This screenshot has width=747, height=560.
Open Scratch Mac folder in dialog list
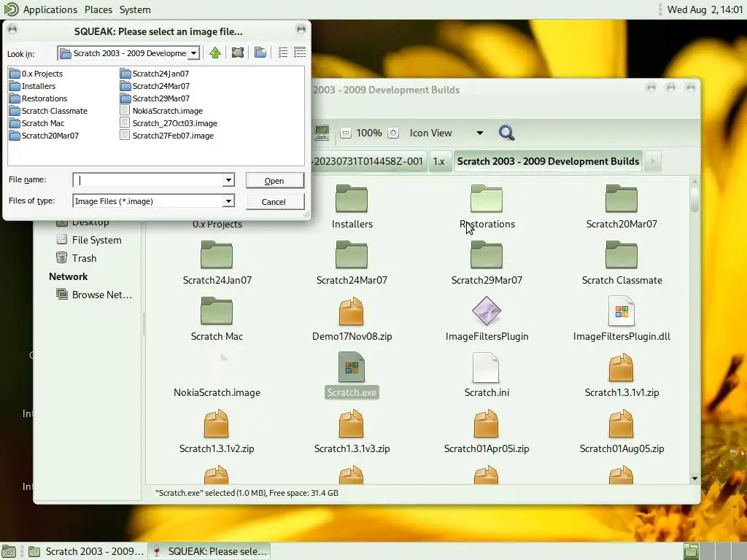(37, 123)
